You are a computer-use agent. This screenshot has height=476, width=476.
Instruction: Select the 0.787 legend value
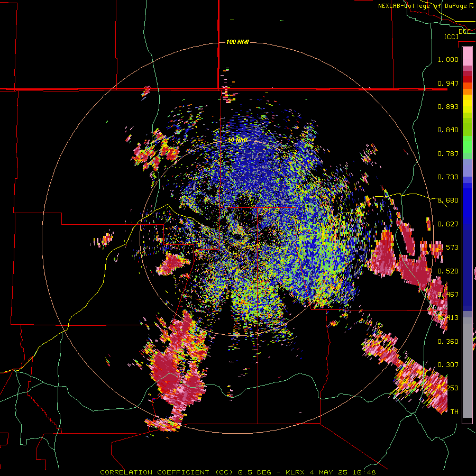click(448, 153)
